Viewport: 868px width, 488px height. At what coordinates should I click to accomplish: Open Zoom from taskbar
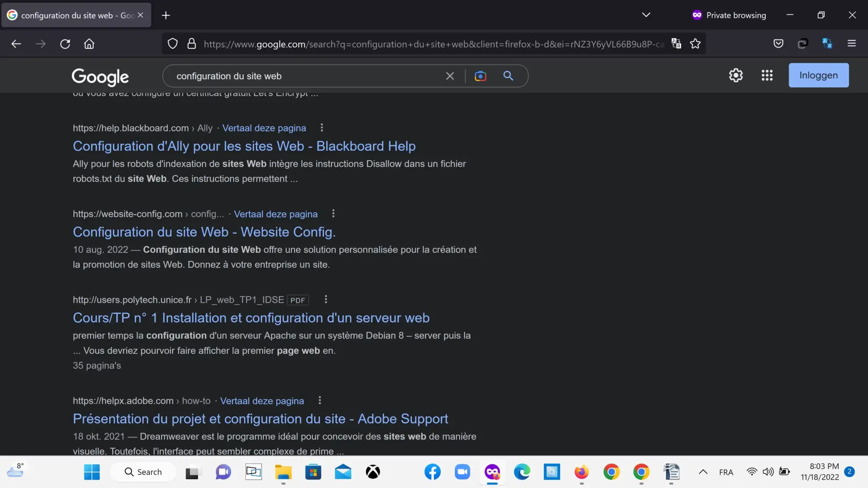(462, 472)
